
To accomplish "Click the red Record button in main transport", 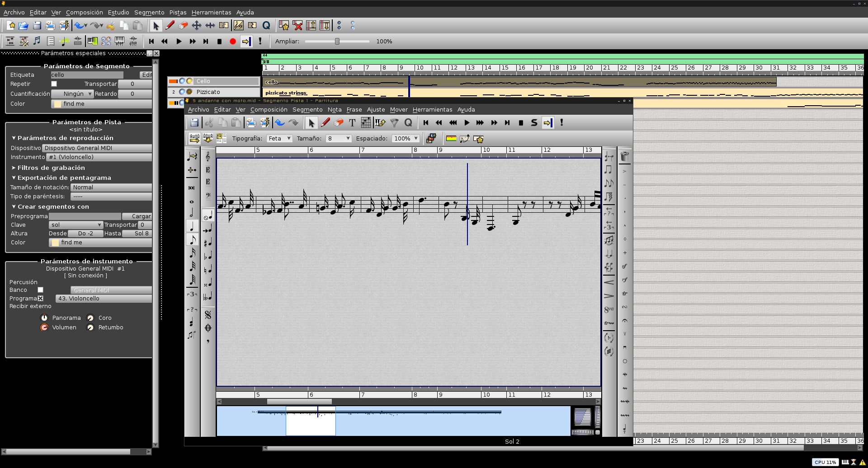I will pyautogui.click(x=233, y=42).
